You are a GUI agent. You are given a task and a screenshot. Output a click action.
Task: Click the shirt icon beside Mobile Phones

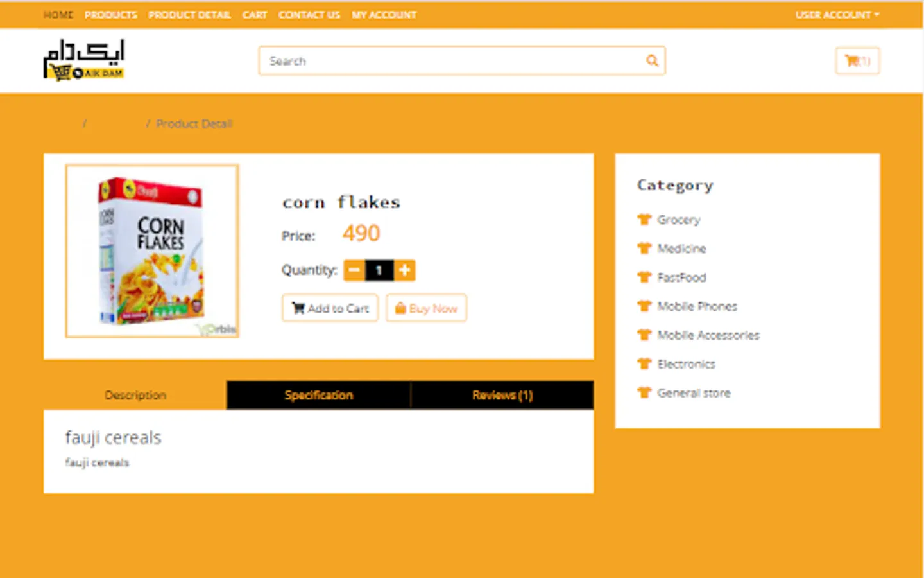[x=644, y=306]
